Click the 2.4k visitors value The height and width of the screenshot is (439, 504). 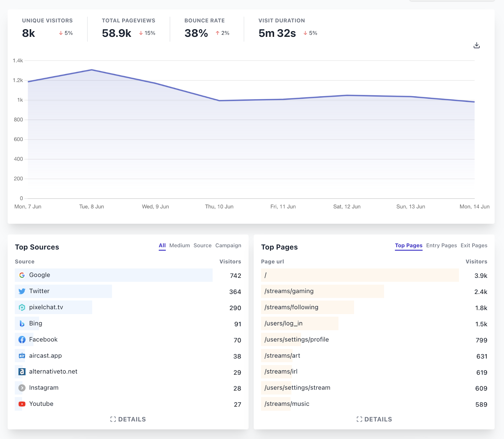481,292
